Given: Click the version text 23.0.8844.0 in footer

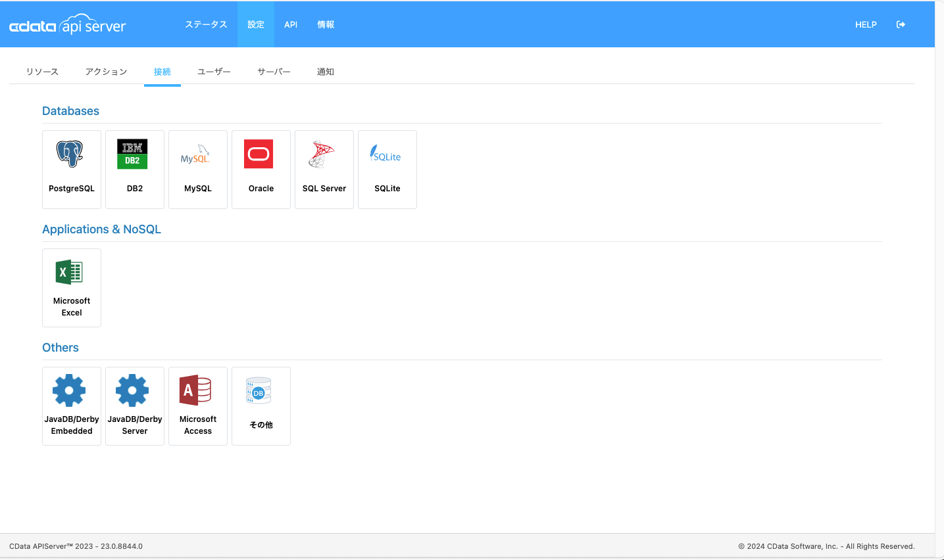Looking at the screenshot, I should tap(122, 546).
